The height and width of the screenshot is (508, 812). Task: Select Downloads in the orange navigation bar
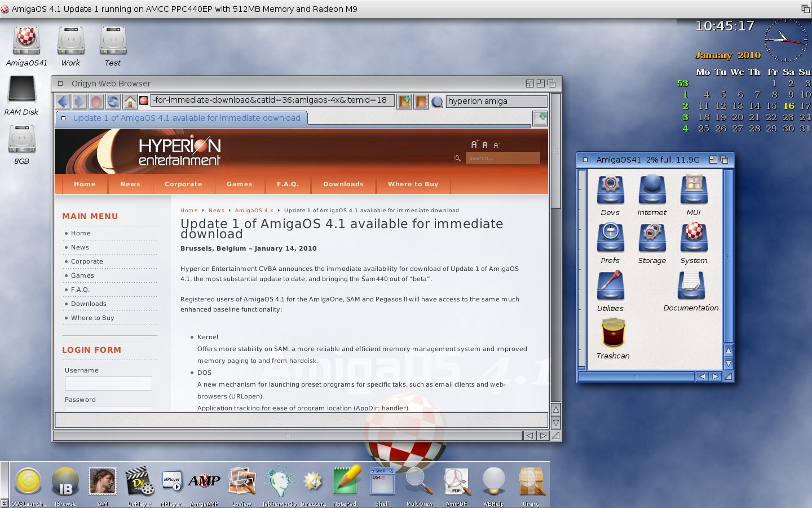click(343, 184)
